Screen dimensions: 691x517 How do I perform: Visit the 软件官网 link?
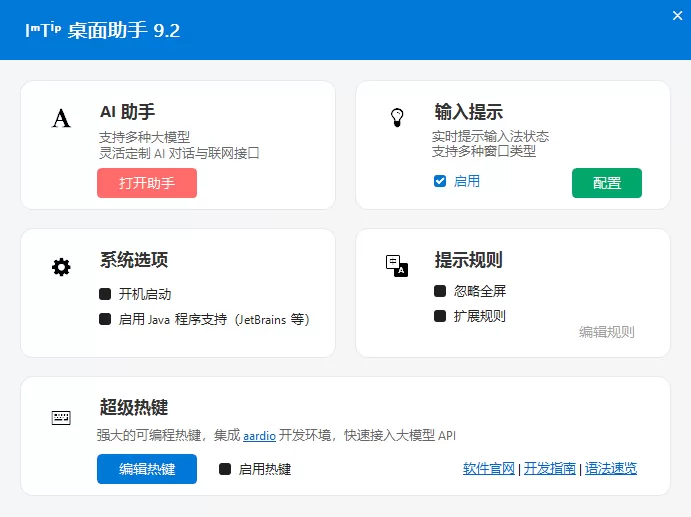(489, 468)
